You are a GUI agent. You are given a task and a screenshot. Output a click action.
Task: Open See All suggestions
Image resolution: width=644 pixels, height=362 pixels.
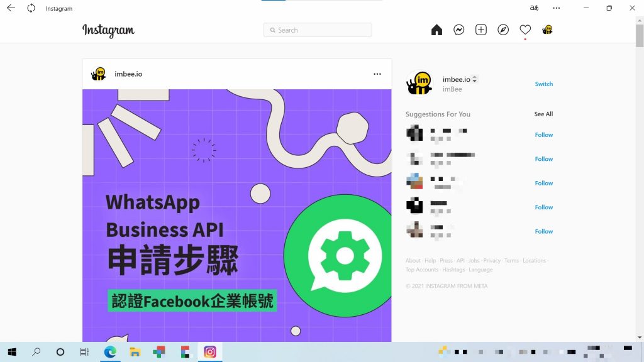[543, 114]
